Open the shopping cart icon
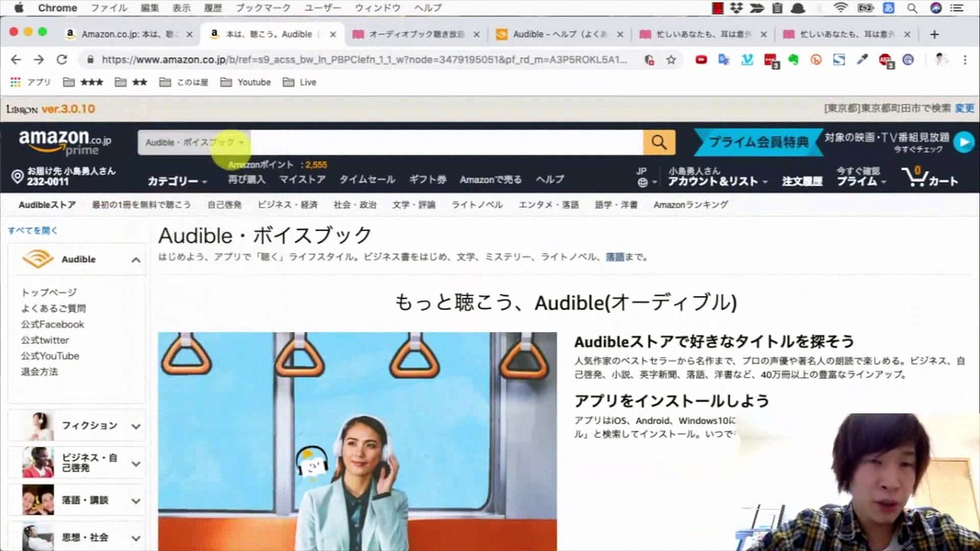Screen dimensions: 980x551 (x=914, y=178)
